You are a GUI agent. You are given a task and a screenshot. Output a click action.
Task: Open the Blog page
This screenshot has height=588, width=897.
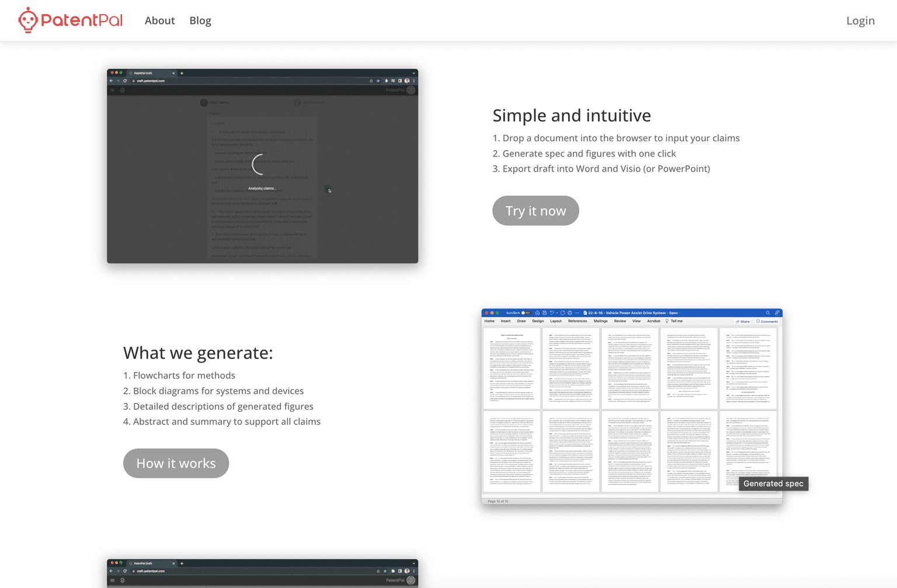coord(200,20)
